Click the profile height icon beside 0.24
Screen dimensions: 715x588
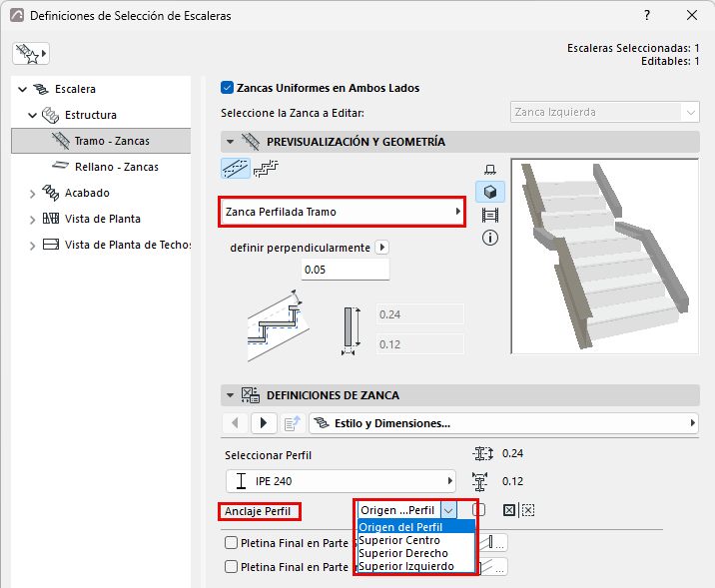coord(482,453)
